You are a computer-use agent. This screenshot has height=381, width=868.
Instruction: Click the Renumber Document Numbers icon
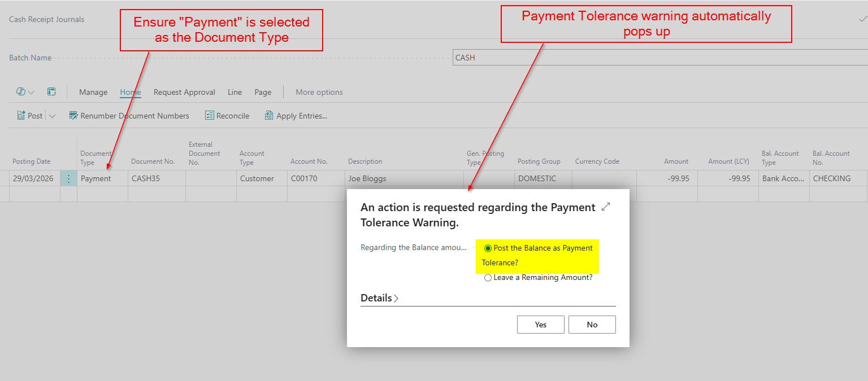pos(73,116)
